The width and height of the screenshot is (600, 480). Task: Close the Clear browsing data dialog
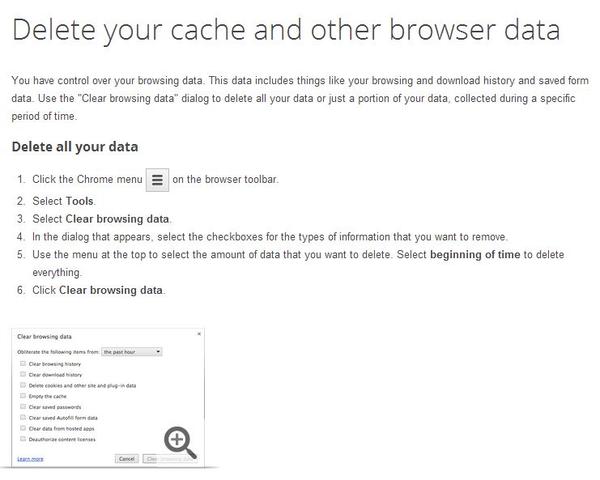pyautogui.click(x=200, y=333)
